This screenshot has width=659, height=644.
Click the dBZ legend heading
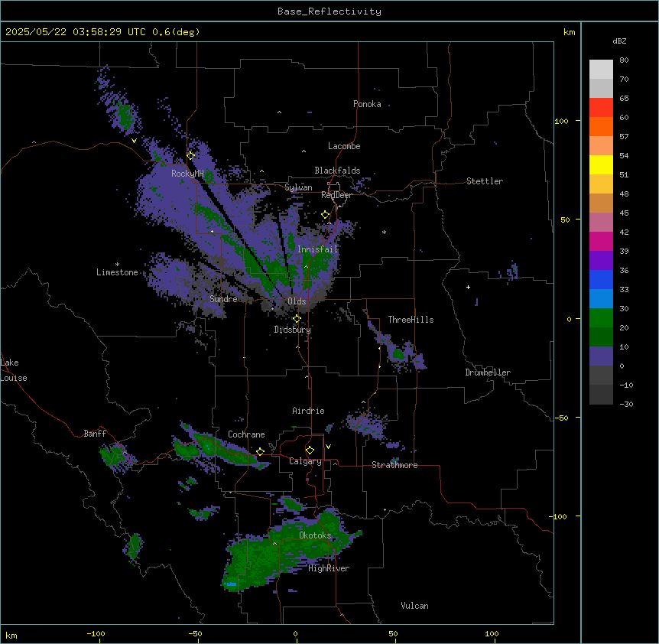[619, 41]
